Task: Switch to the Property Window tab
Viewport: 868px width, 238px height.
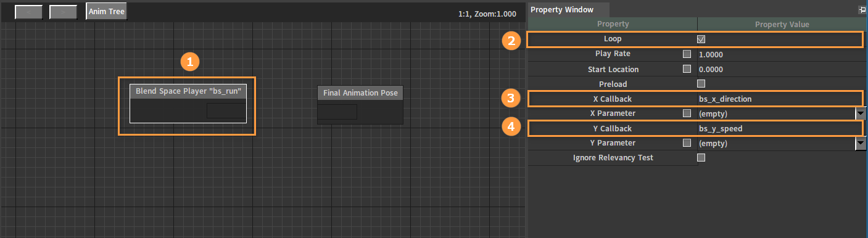Action: pyautogui.click(x=562, y=9)
